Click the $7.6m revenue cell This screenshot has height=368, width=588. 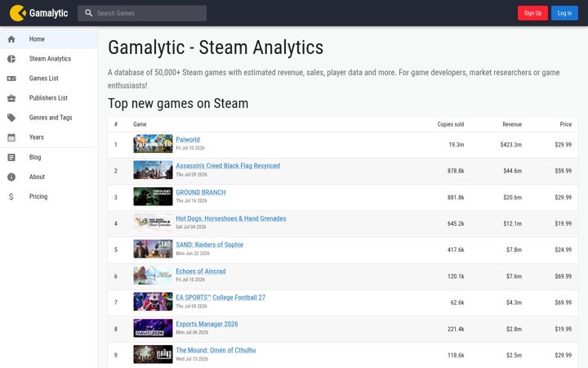coord(514,276)
